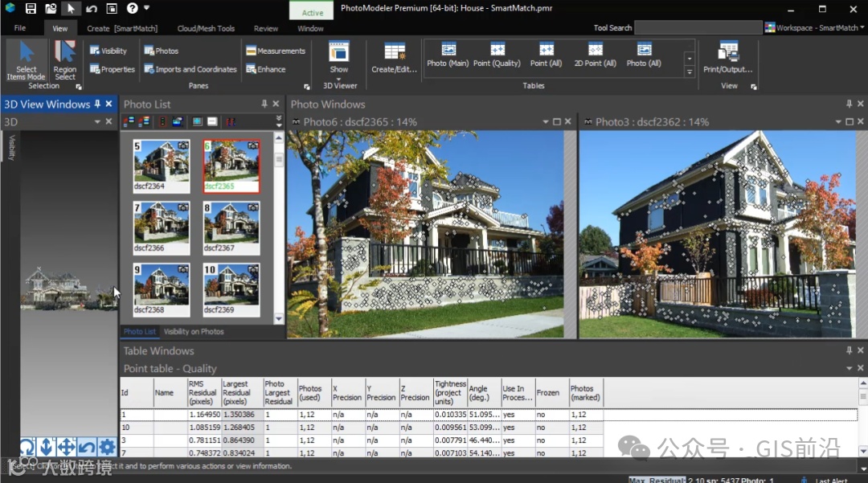Viewport: 868px width, 483px height.
Task: Click the Save icon in title bar
Action: tap(31, 8)
